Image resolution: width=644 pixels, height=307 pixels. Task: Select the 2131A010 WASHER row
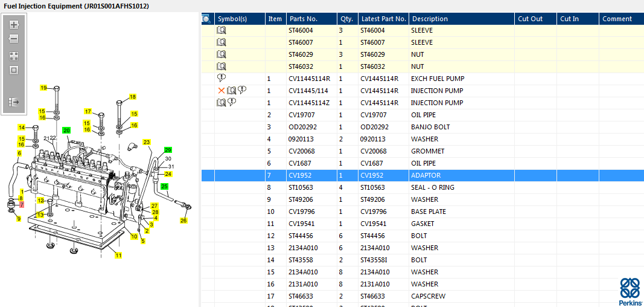[x=422, y=284]
